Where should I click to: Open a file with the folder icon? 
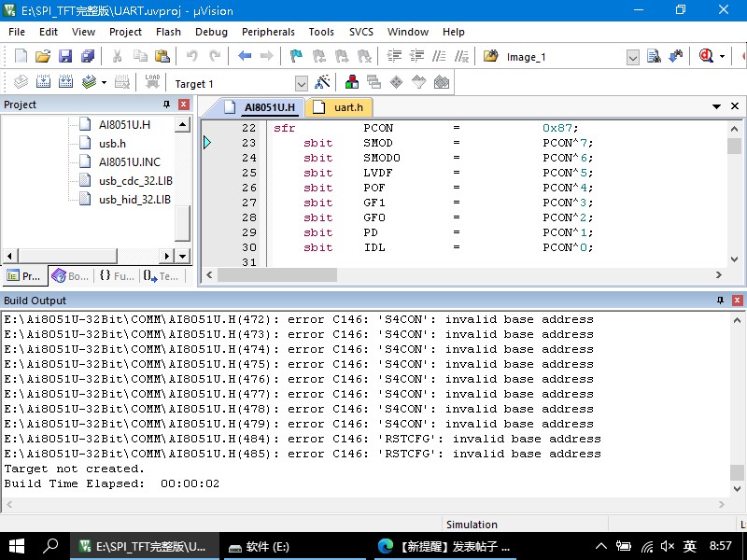coord(43,56)
